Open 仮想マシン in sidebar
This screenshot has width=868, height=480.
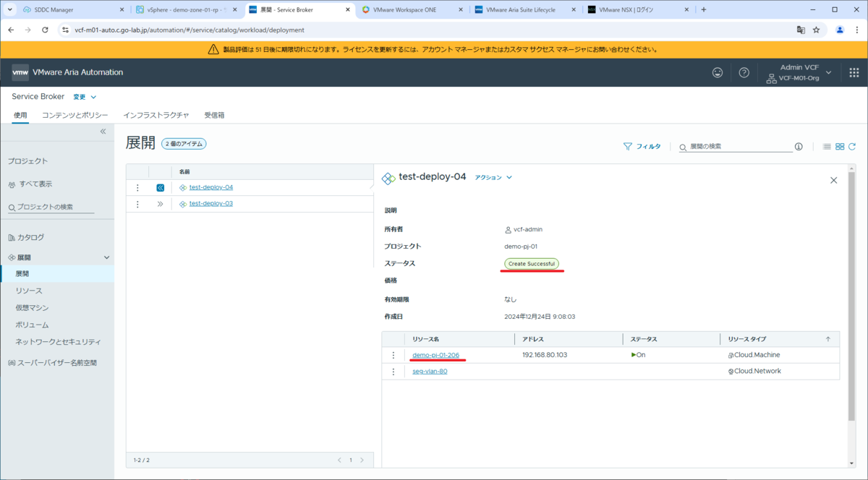point(33,308)
